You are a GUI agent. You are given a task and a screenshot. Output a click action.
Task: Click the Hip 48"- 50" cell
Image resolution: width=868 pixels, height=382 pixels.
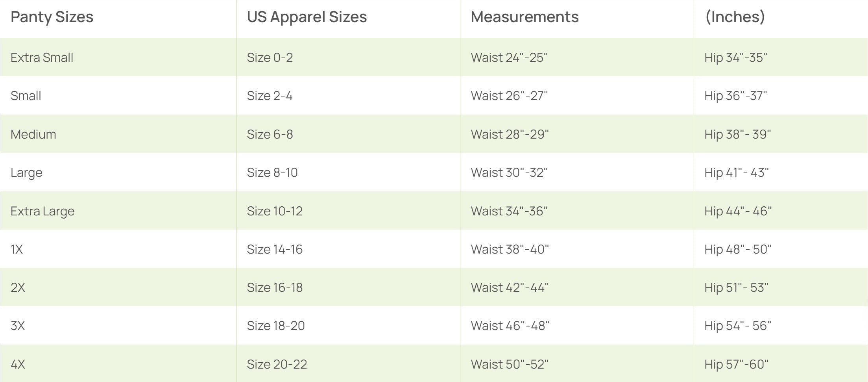tap(738, 249)
